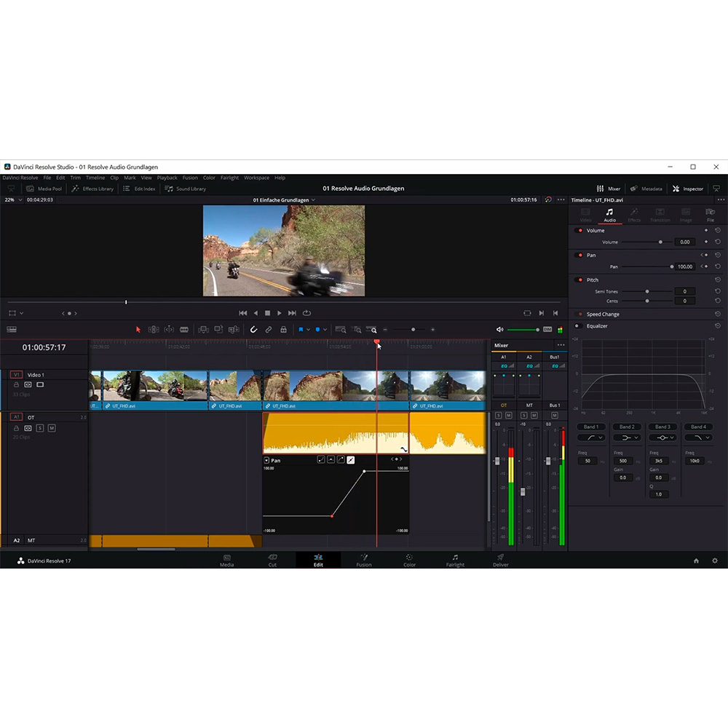The width and height of the screenshot is (728, 728).
Task: Select the arrow Selection Mode tool
Action: point(138,330)
